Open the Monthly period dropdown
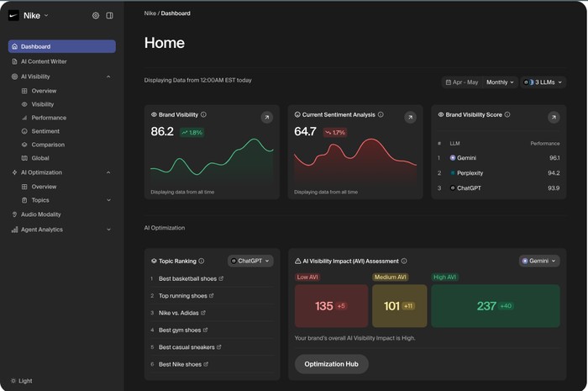Screen dimensions: 588x391 point(500,82)
